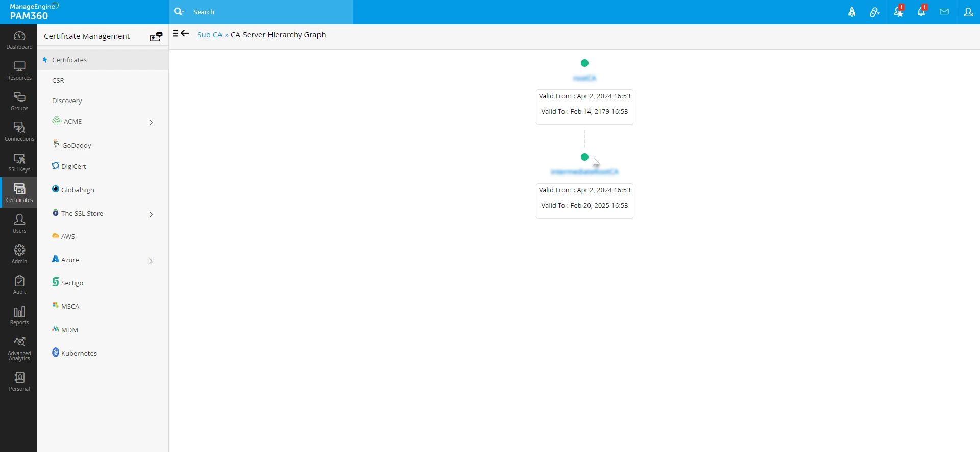Click the Certificate Management panel icon

click(156, 37)
